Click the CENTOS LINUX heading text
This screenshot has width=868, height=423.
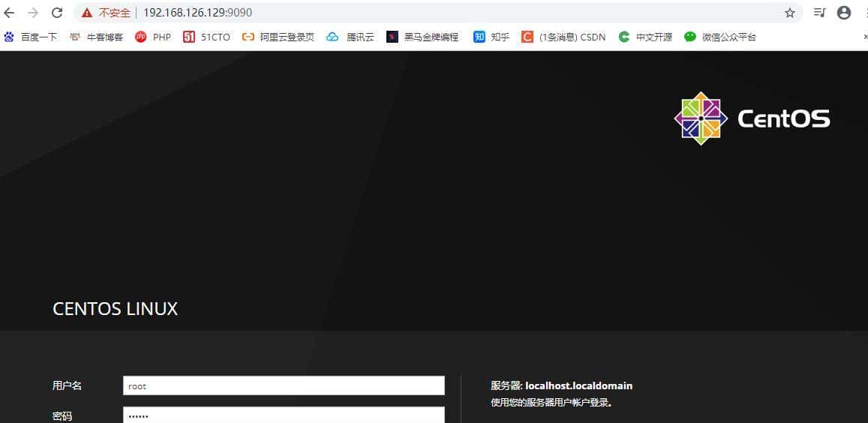[115, 309]
